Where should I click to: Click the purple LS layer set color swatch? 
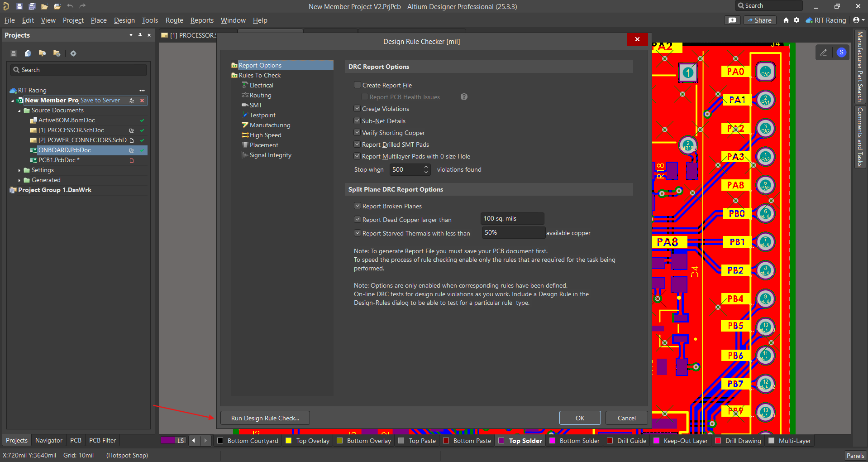[168, 440]
